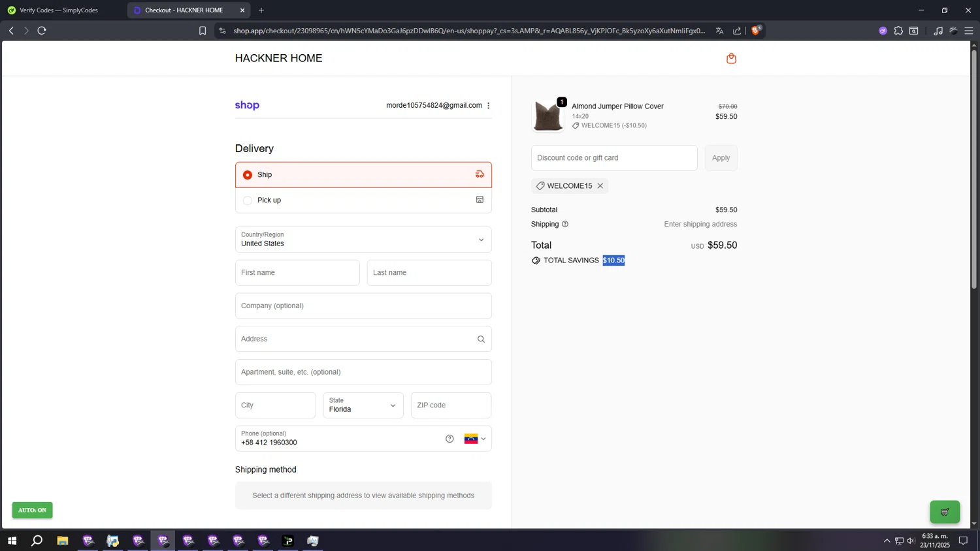Open a new browser tab

pyautogui.click(x=261, y=10)
